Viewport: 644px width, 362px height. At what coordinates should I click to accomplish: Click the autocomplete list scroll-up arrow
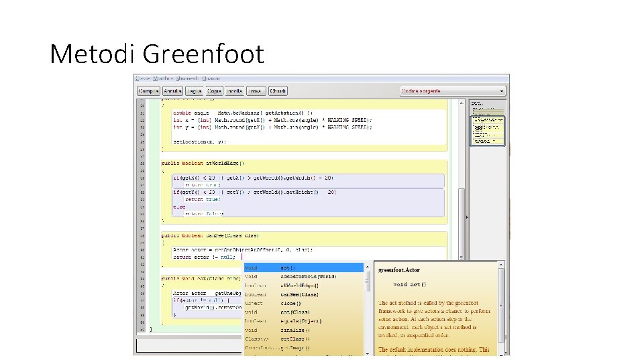pyautogui.click(x=367, y=267)
